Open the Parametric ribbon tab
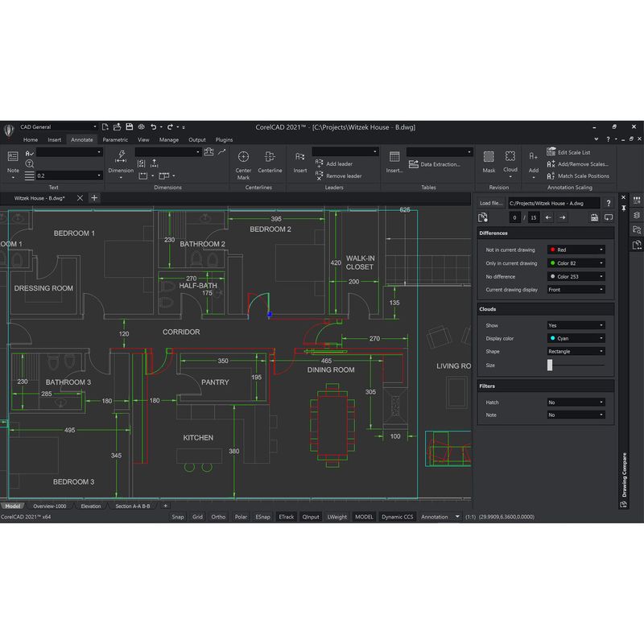 [115, 139]
